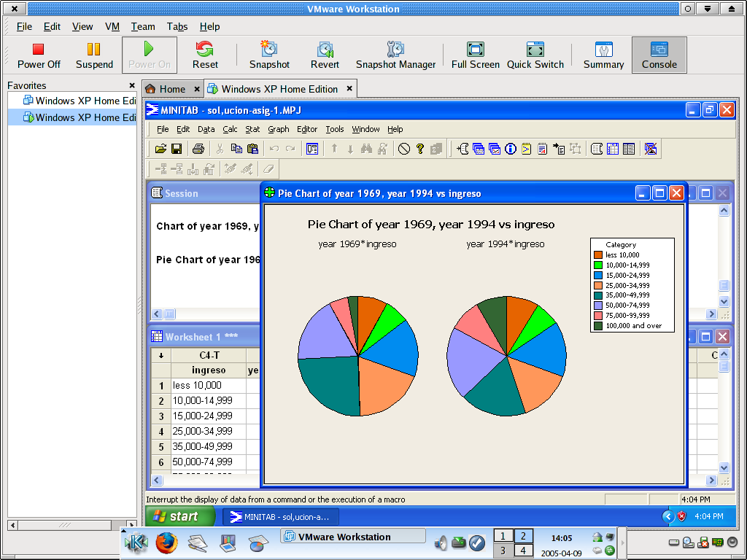The height and width of the screenshot is (560, 747).
Task: Click the Paste clipboard icon in Minitab
Action: (x=252, y=149)
